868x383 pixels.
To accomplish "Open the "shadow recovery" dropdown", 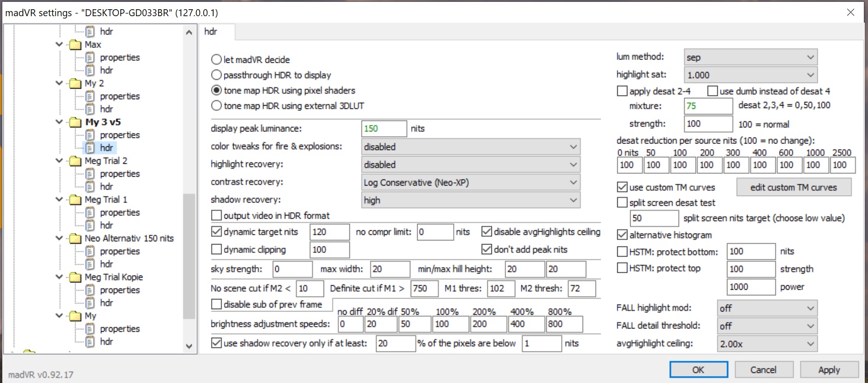I will (x=471, y=200).
